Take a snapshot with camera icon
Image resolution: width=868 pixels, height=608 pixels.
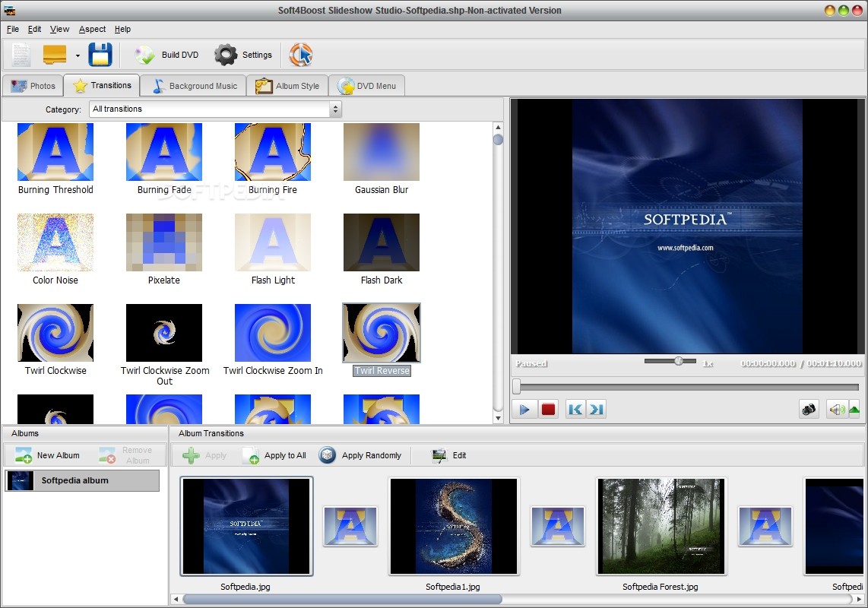point(809,409)
